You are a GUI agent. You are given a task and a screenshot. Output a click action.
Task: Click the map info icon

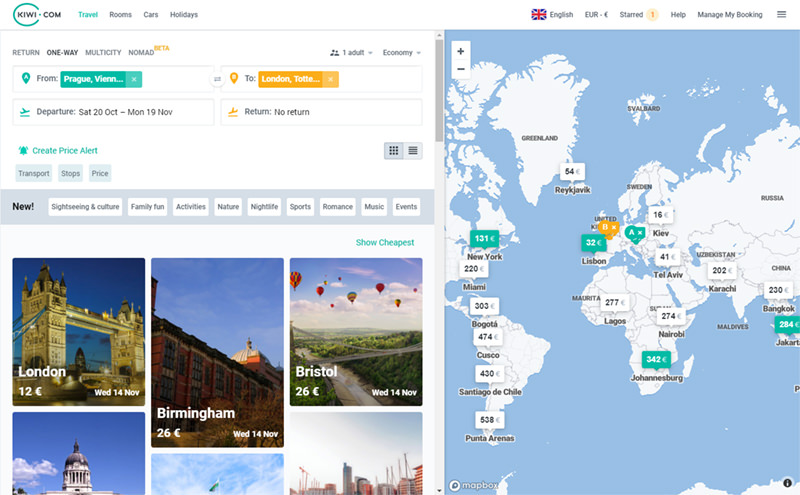pos(787,483)
